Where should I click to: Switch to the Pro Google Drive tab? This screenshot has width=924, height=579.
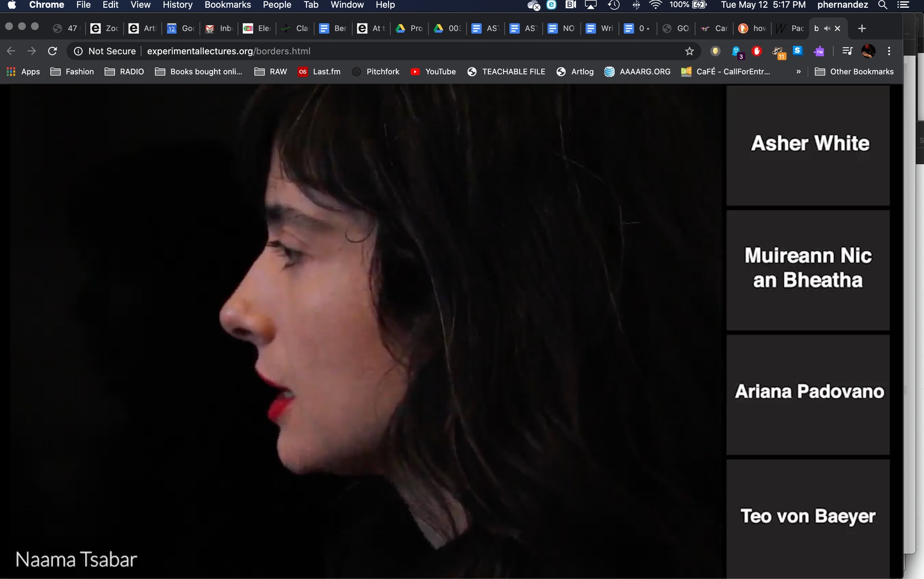409,28
